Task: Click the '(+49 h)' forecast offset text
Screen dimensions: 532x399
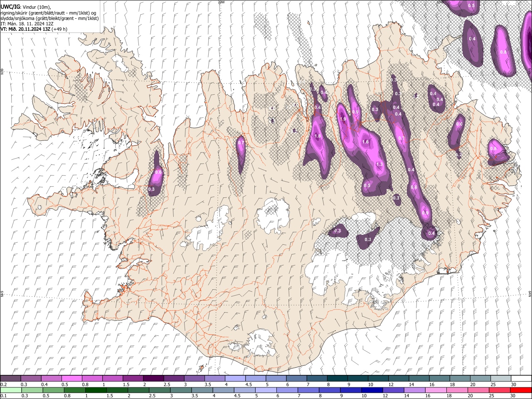Action: point(59,29)
